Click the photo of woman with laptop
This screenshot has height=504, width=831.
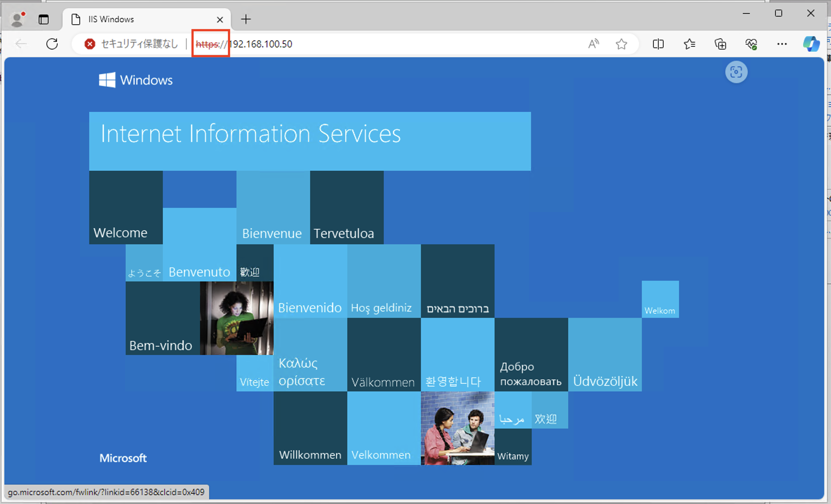(237, 318)
